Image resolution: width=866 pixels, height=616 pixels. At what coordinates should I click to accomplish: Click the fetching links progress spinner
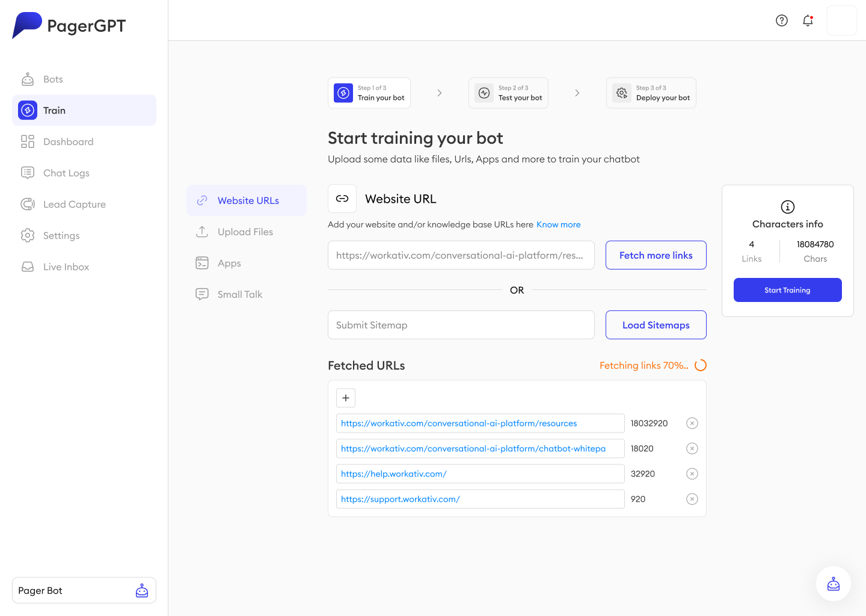(x=701, y=365)
